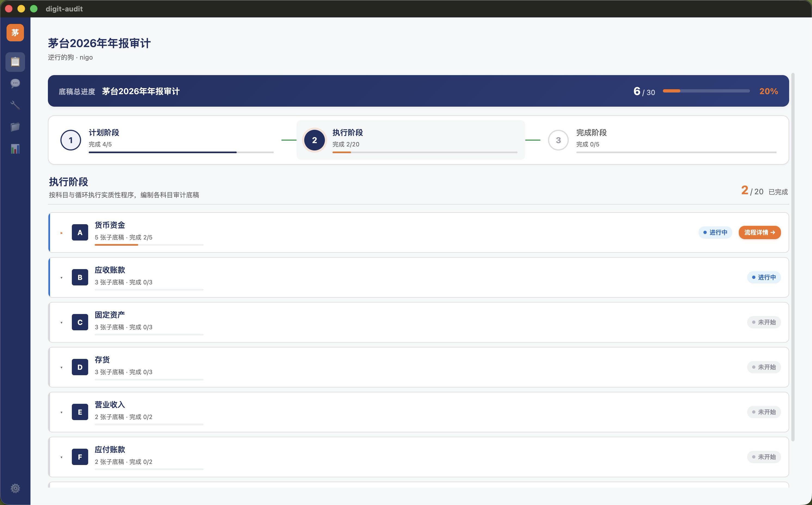
Task: Click the 固定资产 row title
Action: tap(110, 315)
